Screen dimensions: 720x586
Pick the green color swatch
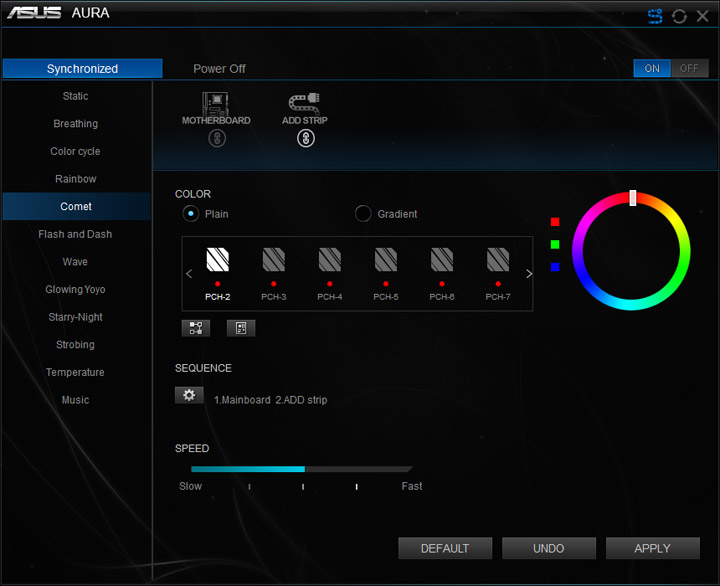pyautogui.click(x=555, y=244)
